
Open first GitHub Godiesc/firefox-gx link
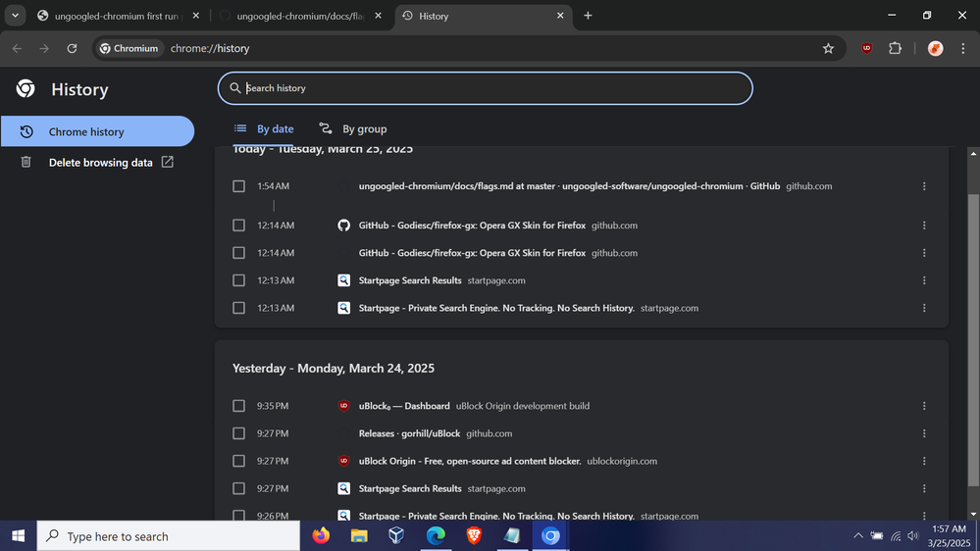click(472, 225)
